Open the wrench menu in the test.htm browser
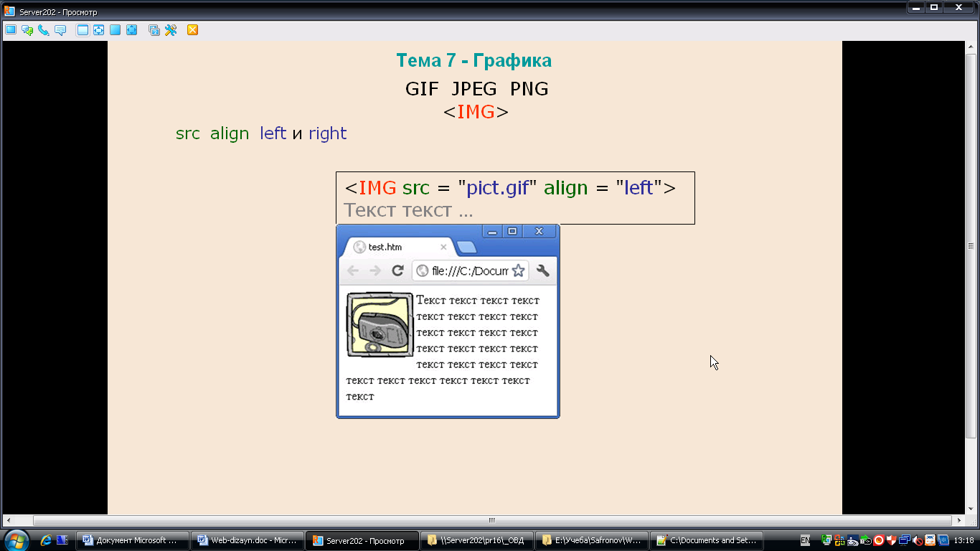980x551 pixels. pyautogui.click(x=543, y=270)
